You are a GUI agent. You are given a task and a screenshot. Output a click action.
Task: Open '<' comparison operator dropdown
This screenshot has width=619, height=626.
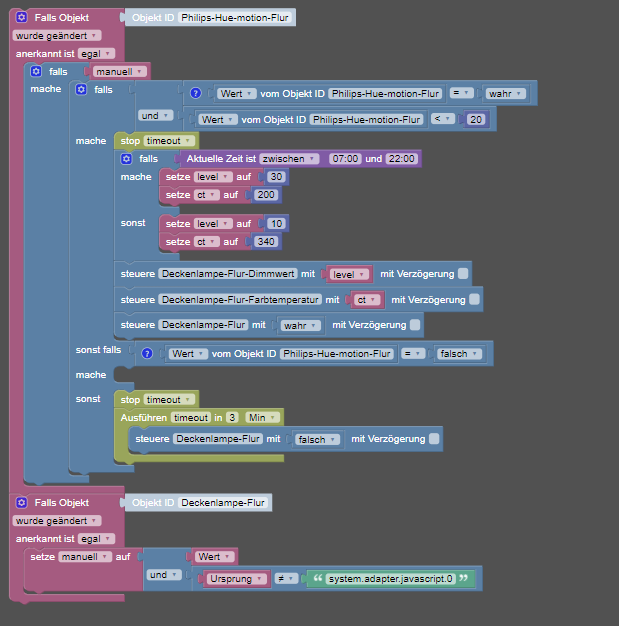click(x=443, y=119)
